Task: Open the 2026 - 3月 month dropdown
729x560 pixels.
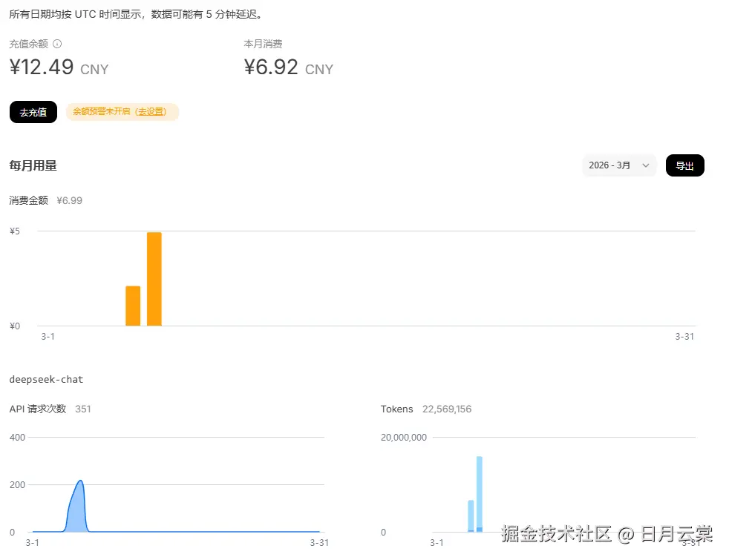Action: [619, 165]
